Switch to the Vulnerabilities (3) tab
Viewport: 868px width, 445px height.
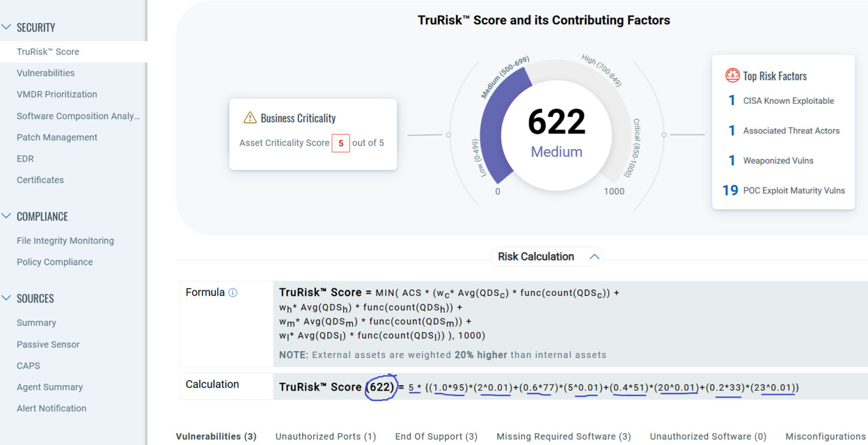[216, 436]
